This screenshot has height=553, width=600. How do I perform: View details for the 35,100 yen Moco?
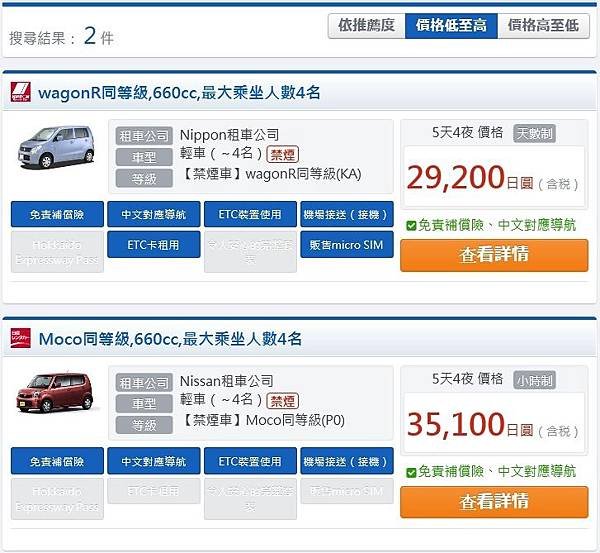tap(494, 502)
